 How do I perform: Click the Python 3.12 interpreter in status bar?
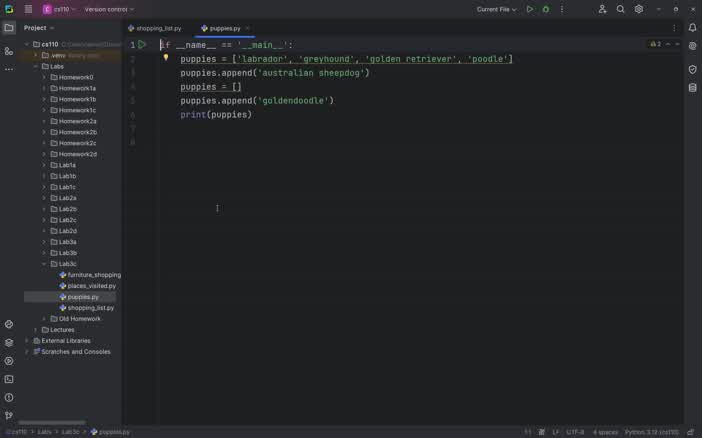(651, 432)
